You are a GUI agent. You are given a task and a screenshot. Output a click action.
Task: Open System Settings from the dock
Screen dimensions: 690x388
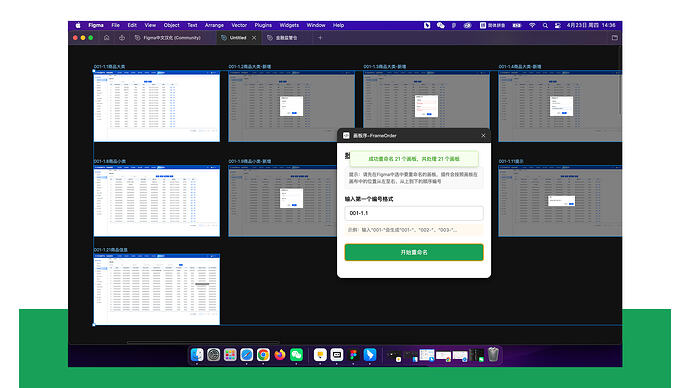tap(213, 355)
